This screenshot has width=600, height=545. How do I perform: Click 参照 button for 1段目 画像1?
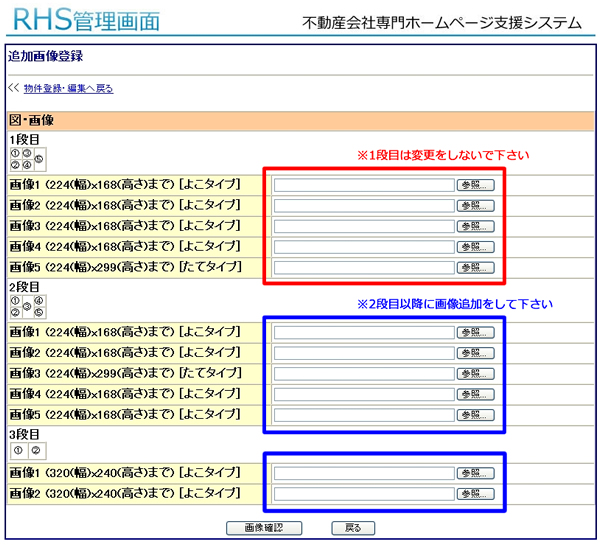476,185
